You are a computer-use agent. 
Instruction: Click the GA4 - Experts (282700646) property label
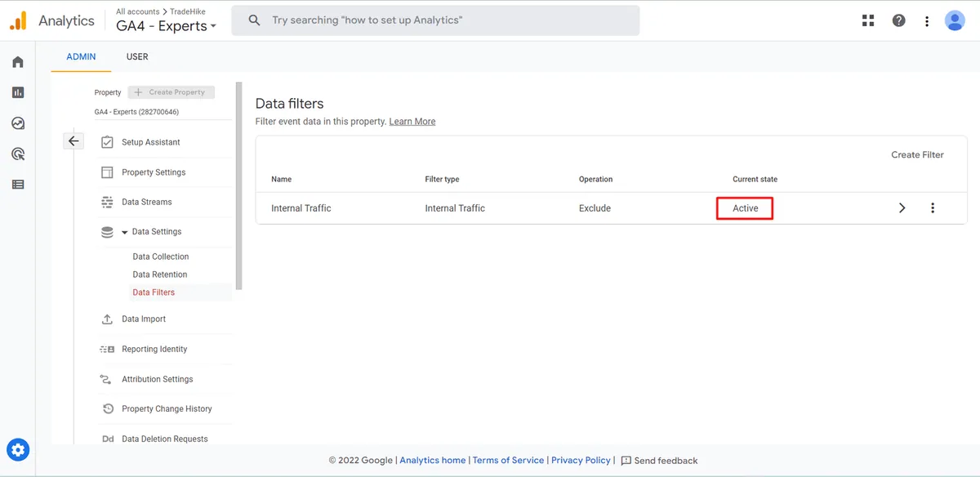click(136, 112)
